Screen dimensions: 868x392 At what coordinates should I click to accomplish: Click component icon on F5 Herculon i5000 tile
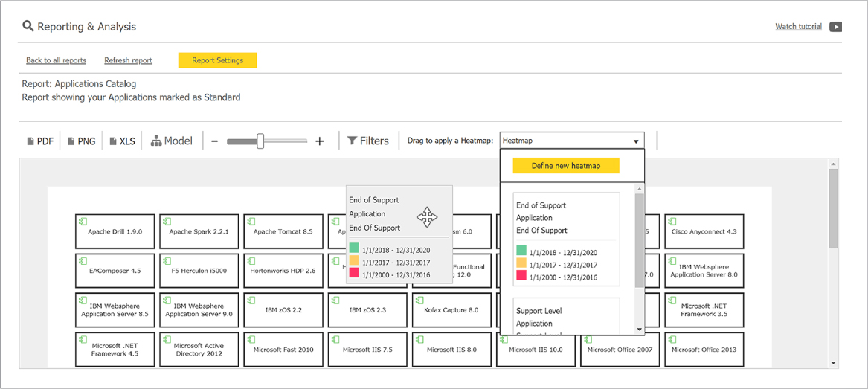[x=166, y=260]
